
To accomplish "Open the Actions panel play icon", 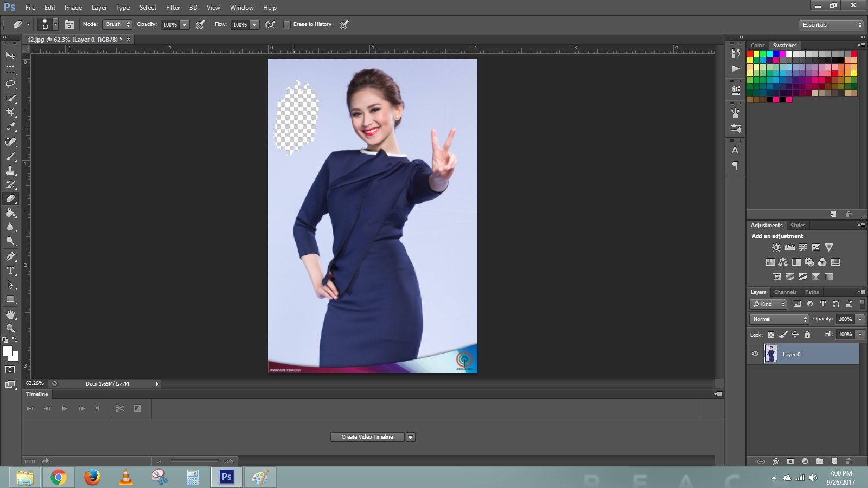I will pos(736,68).
